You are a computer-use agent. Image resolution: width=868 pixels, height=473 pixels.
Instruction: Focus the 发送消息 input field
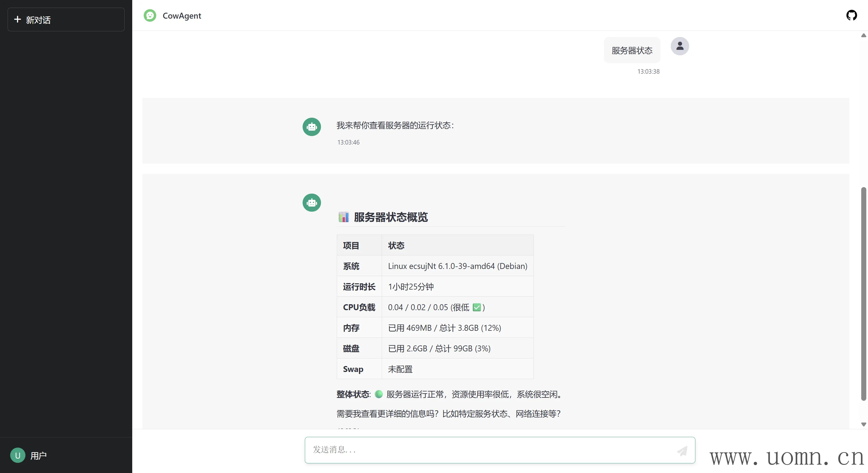[489, 450]
